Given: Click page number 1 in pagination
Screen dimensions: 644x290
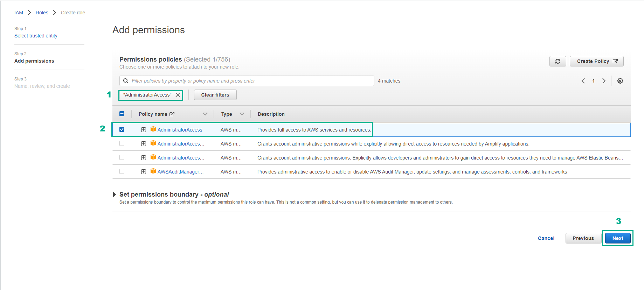Looking at the screenshot, I should pyautogui.click(x=593, y=81).
